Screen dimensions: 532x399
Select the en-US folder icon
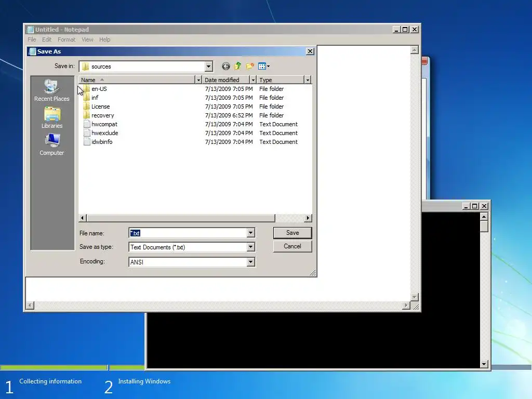pyautogui.click(x=87, y=89)
